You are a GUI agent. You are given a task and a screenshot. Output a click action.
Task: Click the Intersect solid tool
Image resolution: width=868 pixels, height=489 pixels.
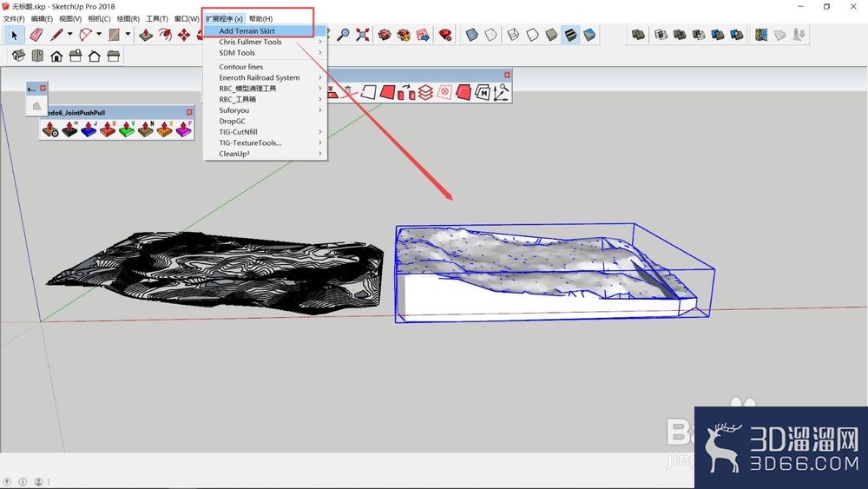click(661, 35)
